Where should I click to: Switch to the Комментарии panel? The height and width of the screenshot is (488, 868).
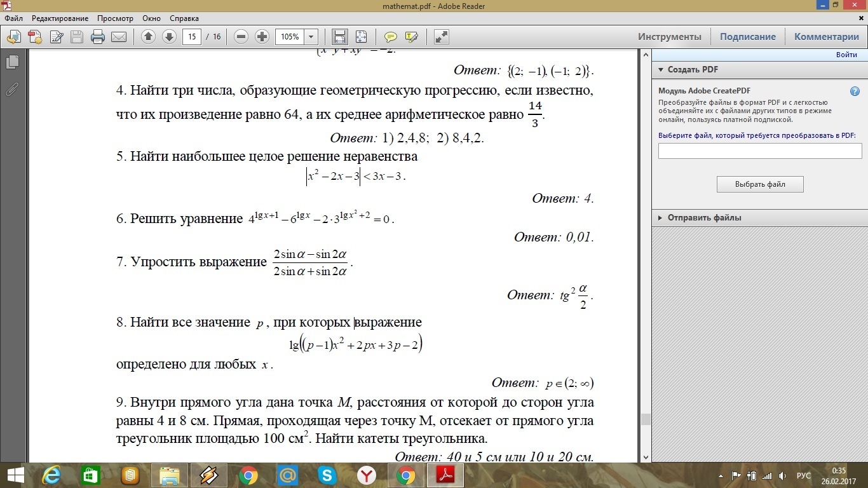(x=826, y=36)
